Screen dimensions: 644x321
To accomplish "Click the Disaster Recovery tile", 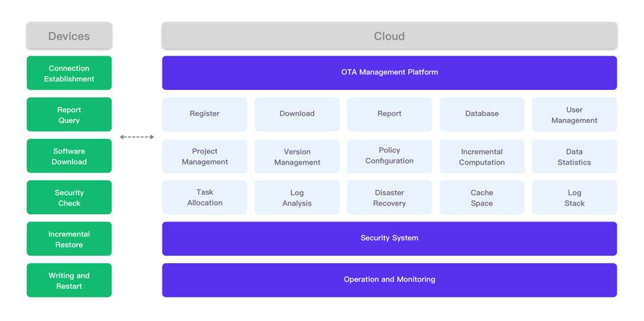I will tap(389, 197).
